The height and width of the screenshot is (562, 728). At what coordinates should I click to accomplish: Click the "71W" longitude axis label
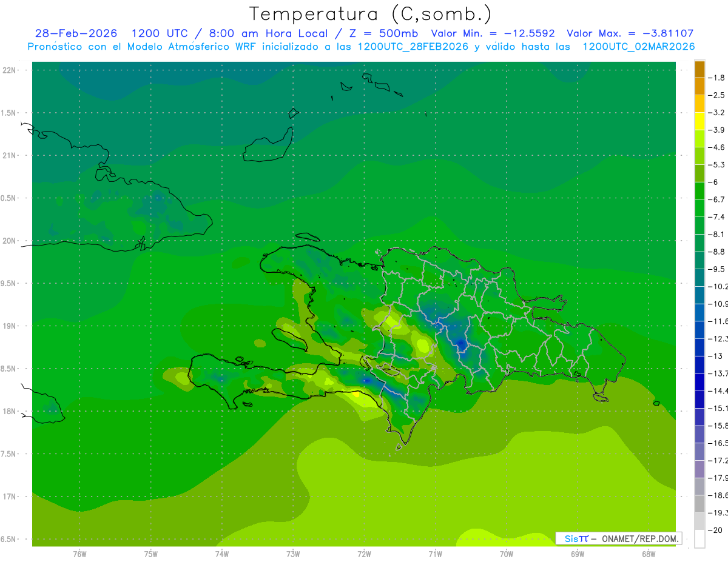click(x=435, y=554)
